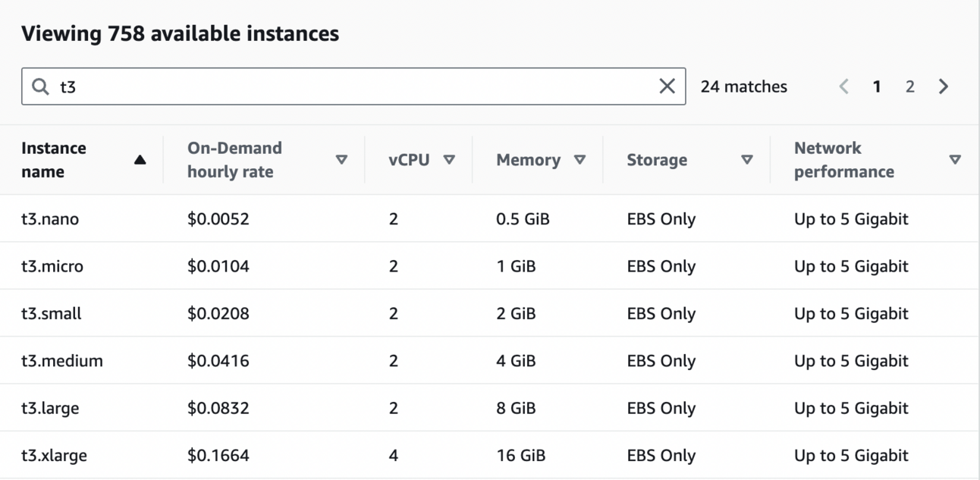The image size is (980, 480).
Task: Click EBS Only in t3.large row
Action: (x=661, y=408)
